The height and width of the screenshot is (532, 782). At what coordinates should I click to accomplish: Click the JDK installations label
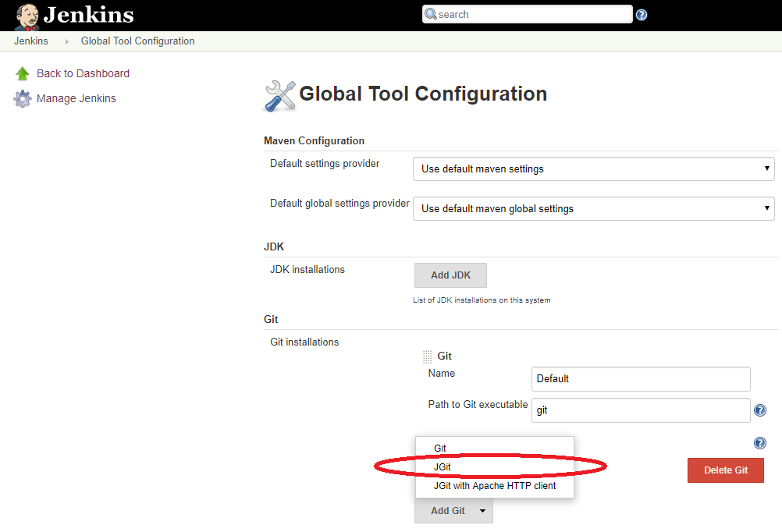[307, 269]
